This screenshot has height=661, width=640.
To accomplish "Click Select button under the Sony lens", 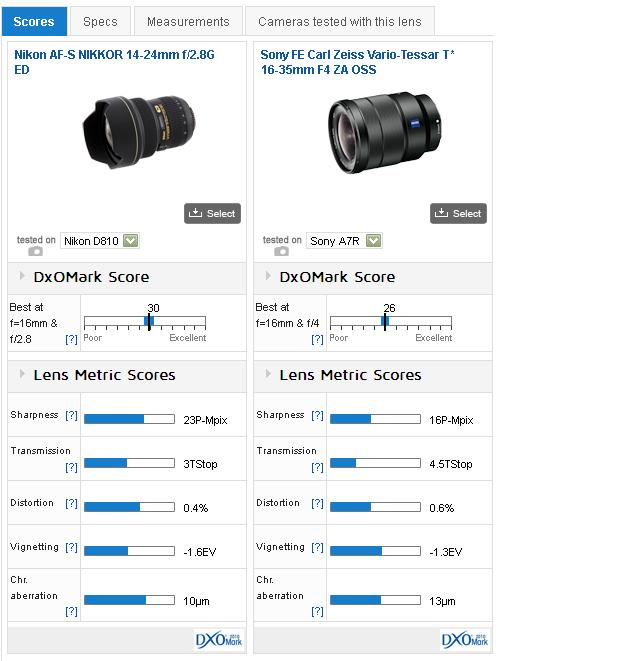I will 458,213.
